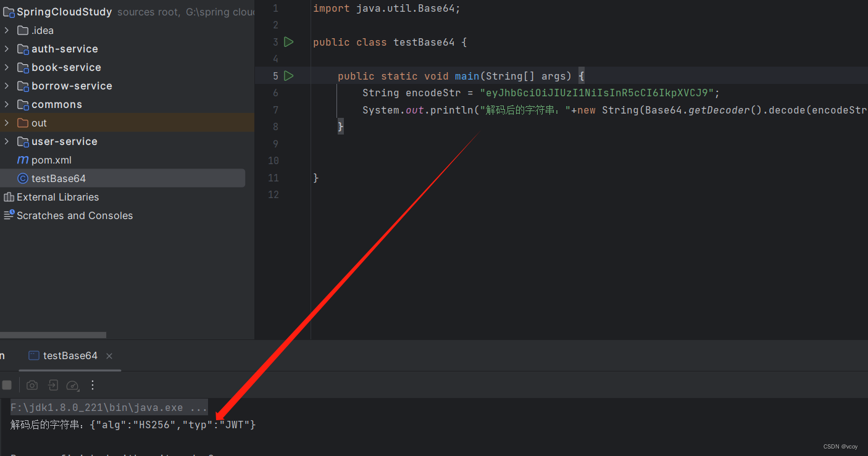The image size is (868, 456).
Task: Select testBase64 class in project tree
Action: click(x=59, y=178)
